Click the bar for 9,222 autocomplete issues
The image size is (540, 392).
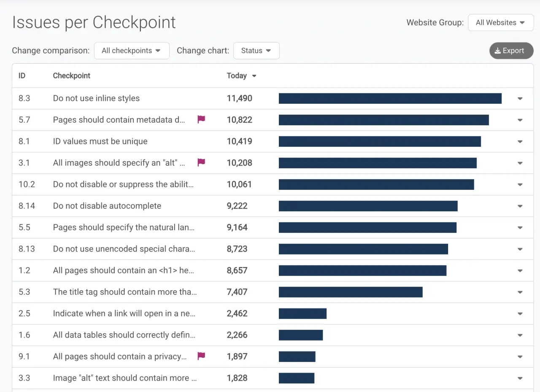point(368,206)
